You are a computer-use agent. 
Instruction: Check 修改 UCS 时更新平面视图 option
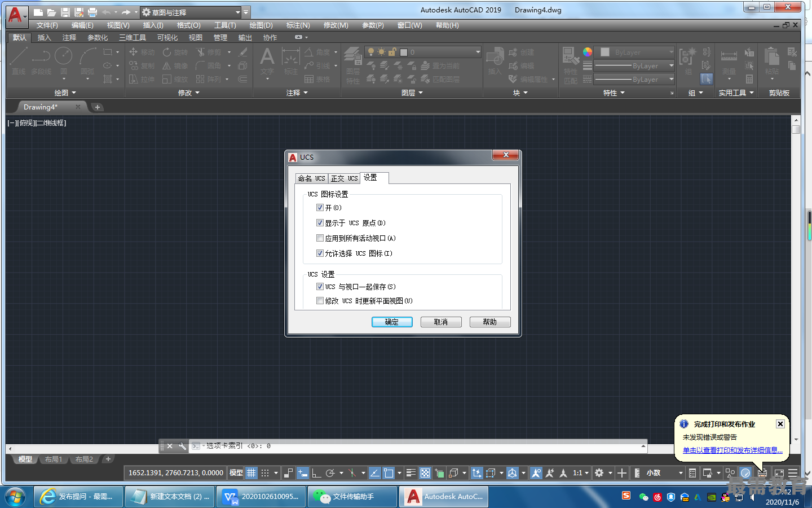coord(320,301)
